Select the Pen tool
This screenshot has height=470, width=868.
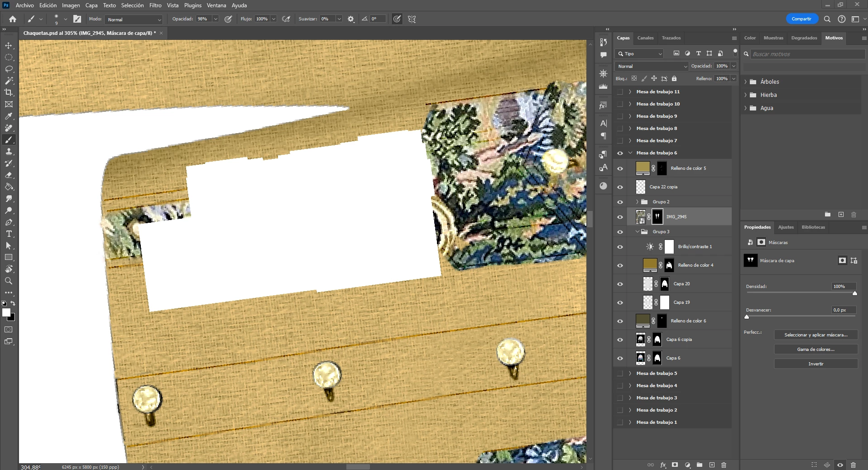click(x=9, y=222)
